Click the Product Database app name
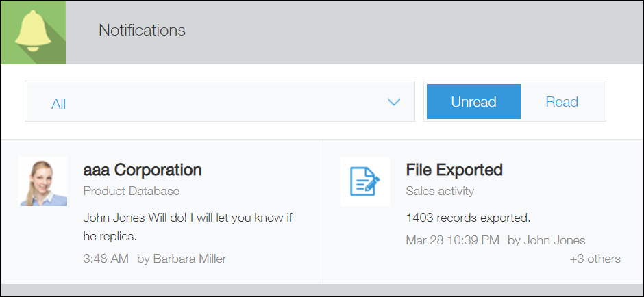 click(x=131, y=191)
